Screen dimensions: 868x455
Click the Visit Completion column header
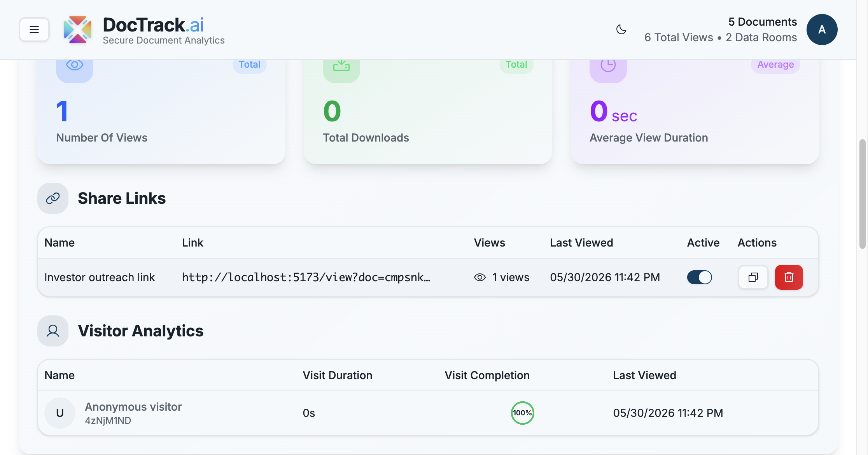click(487, 375)
